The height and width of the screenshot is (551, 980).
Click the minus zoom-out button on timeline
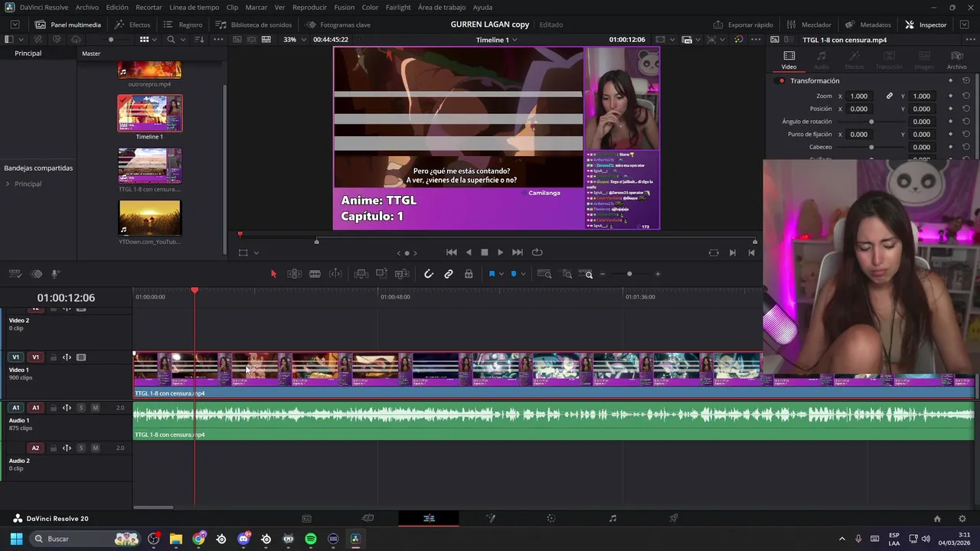tap(603, 274)
